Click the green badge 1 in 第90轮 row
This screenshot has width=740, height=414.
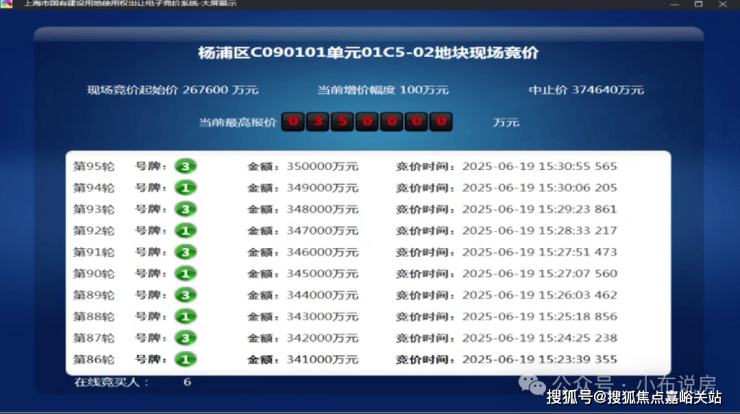point(185,274)
